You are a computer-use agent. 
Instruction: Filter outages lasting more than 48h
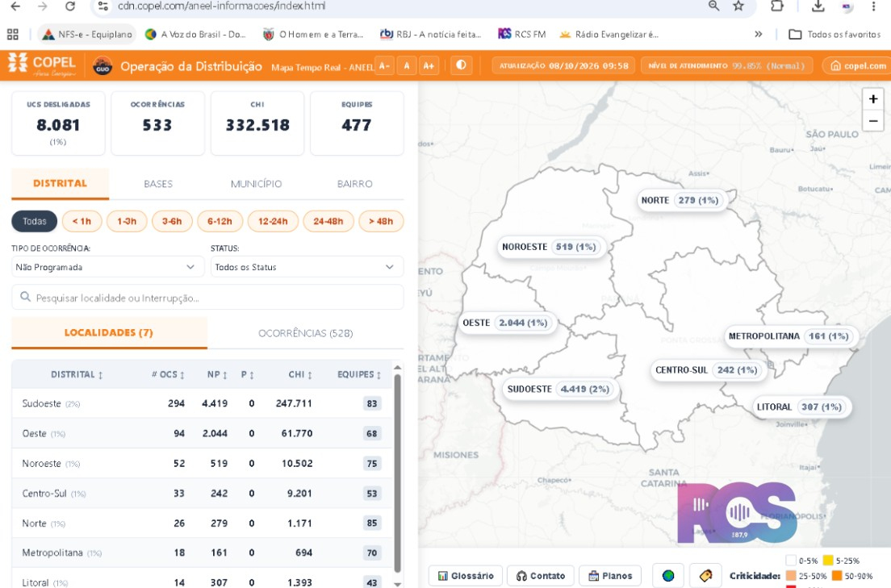381,221
